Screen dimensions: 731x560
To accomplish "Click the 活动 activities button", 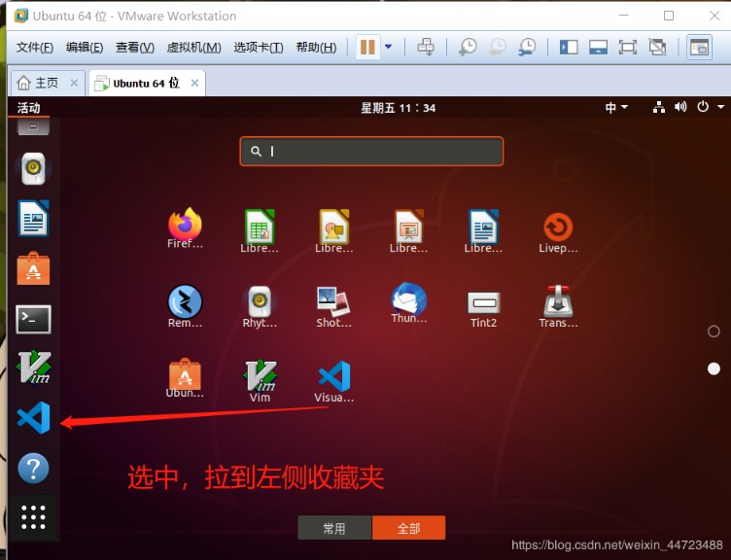I will tap(28, 108).
